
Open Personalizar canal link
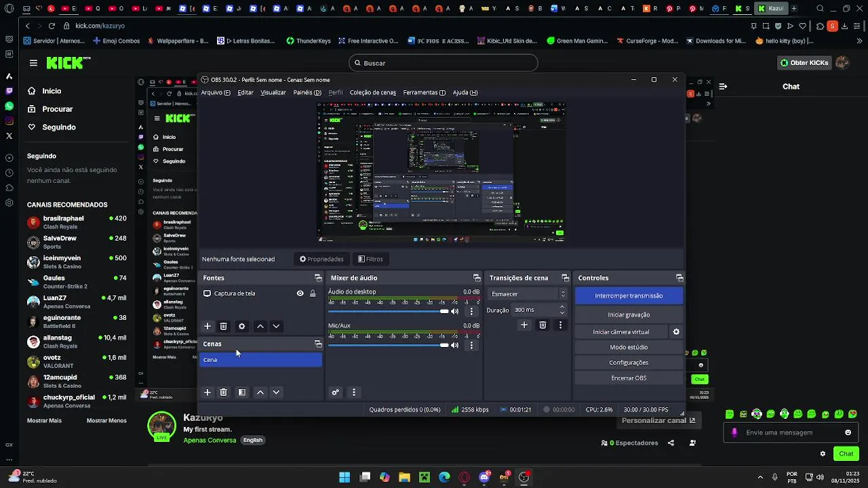coord(658,420)
